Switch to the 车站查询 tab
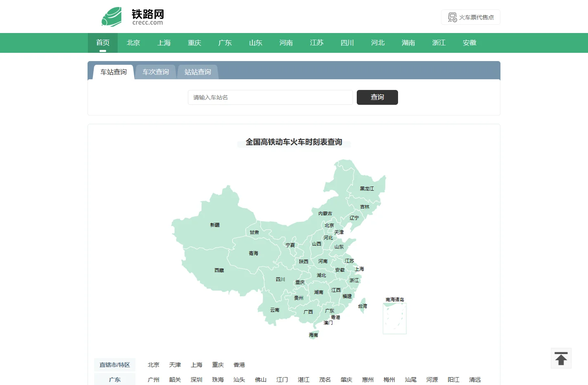Viewport: 588px width, 385px height. (x=114, y=72)
